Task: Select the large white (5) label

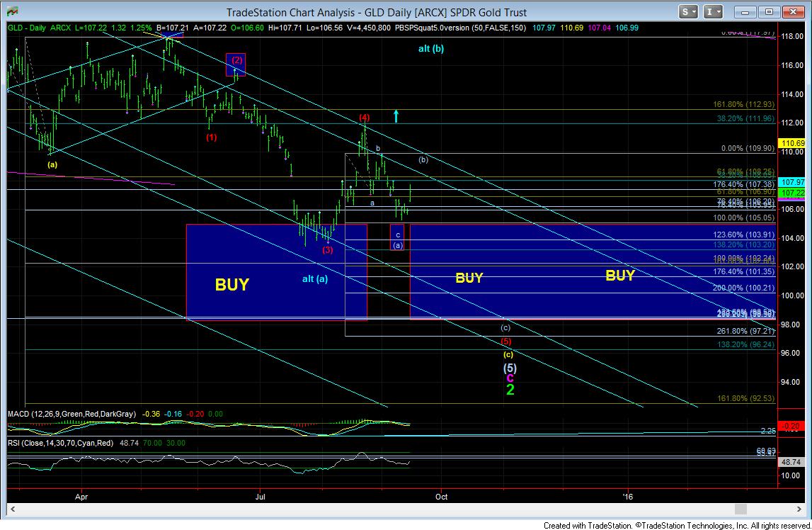Action: 510,368
